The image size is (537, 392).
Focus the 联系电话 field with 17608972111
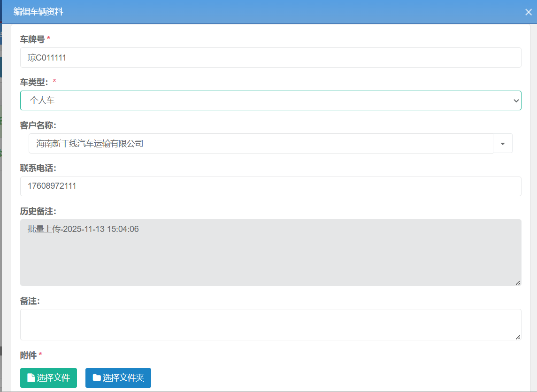point(270,186)
